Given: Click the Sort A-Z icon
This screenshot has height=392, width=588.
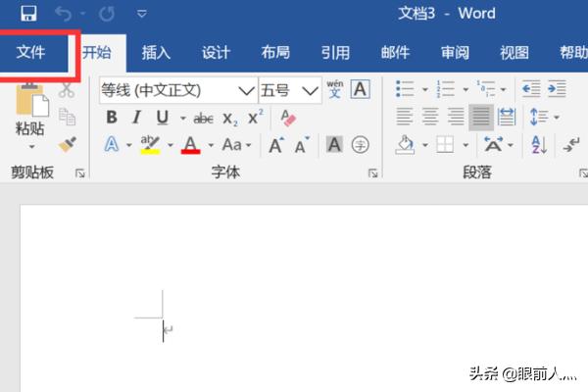Looking at the screenshot, I should point(539,145).
